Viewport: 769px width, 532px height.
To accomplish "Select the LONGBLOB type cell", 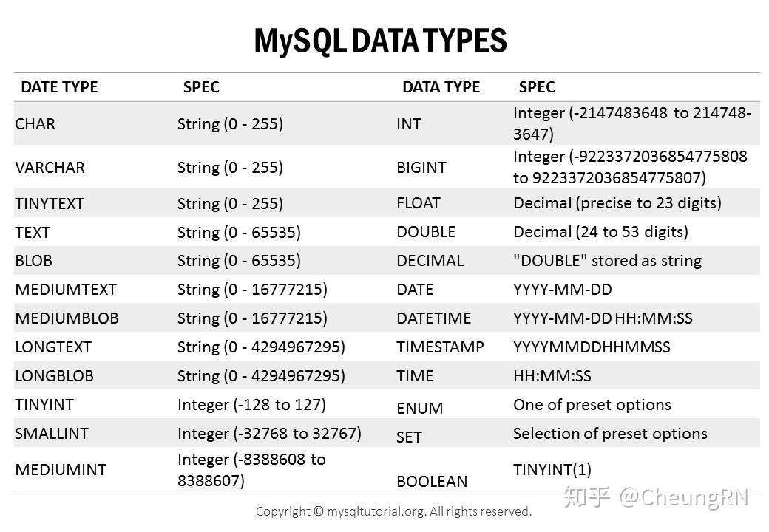I will 55,376.
